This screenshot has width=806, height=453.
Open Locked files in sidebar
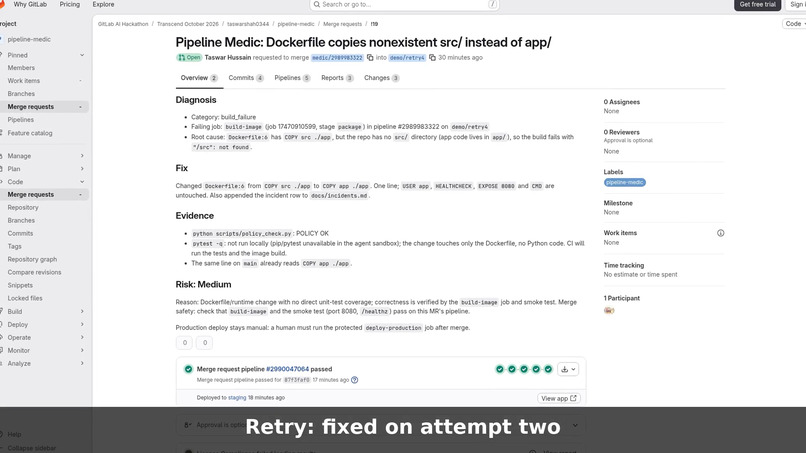(x=25, y=298)
